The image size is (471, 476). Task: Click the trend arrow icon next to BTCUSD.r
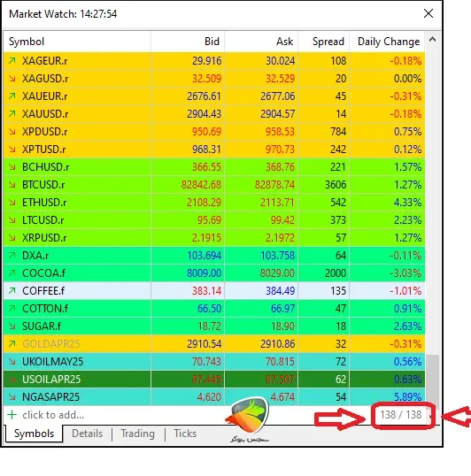12,185
